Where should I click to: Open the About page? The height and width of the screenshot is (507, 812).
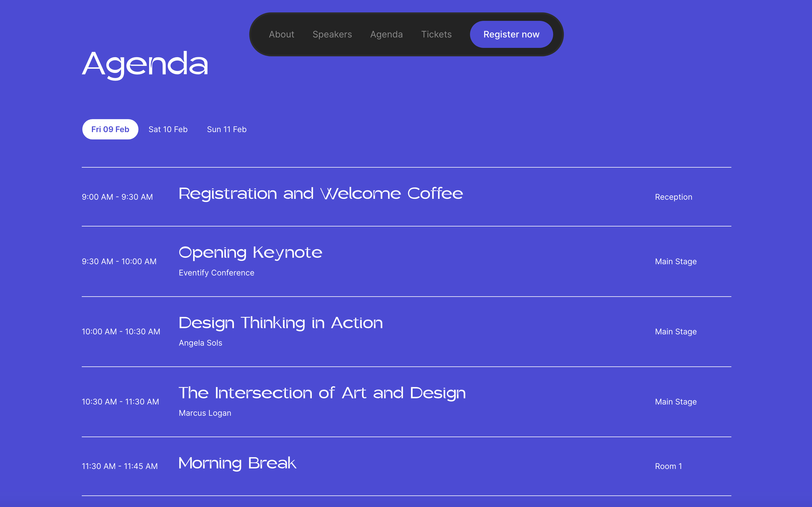tap(281, 34)
